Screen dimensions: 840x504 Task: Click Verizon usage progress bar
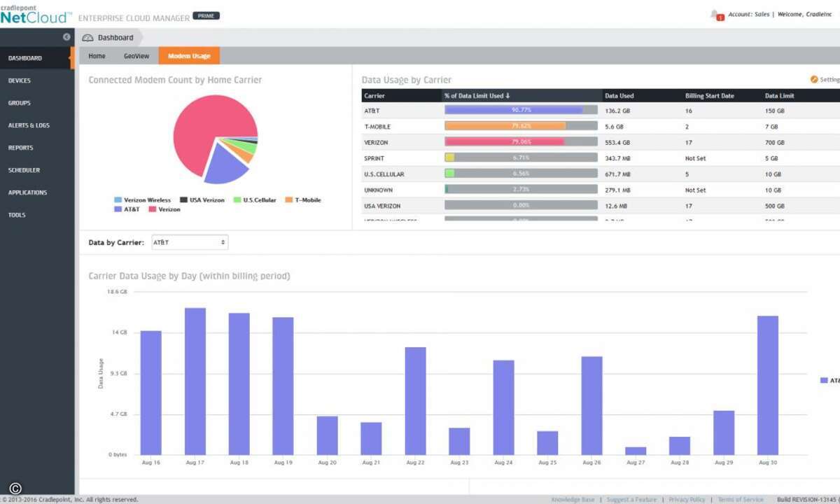521,142
